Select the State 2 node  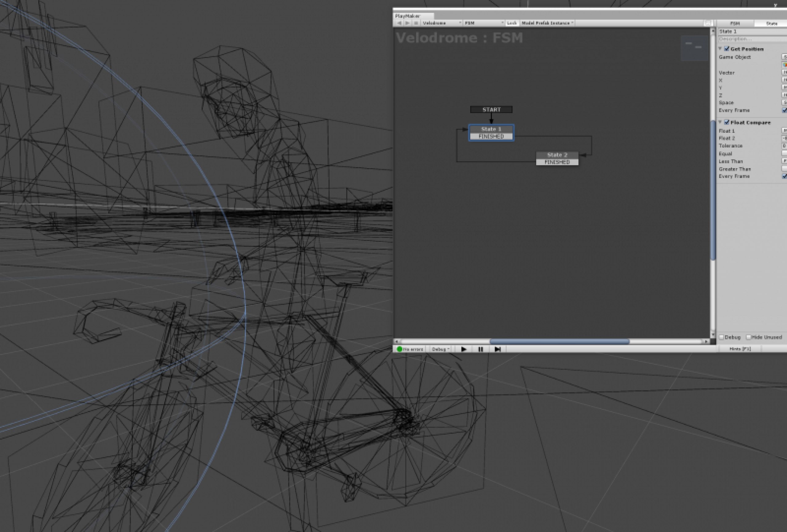[x=557, y=155]
